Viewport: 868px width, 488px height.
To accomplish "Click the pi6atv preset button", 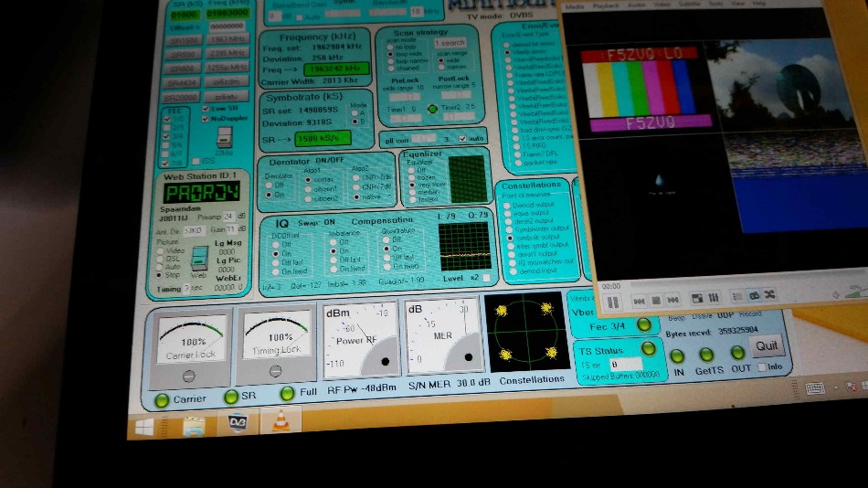I will tap(227, 96).
